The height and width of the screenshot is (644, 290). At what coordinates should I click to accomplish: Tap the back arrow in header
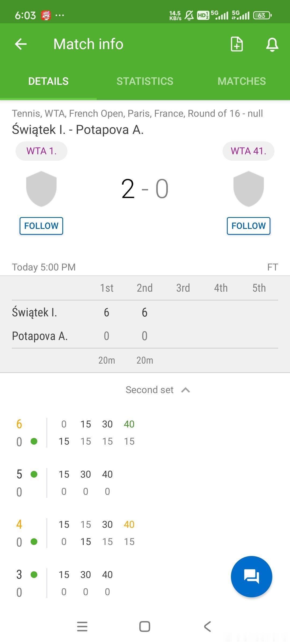pos(21,44)
